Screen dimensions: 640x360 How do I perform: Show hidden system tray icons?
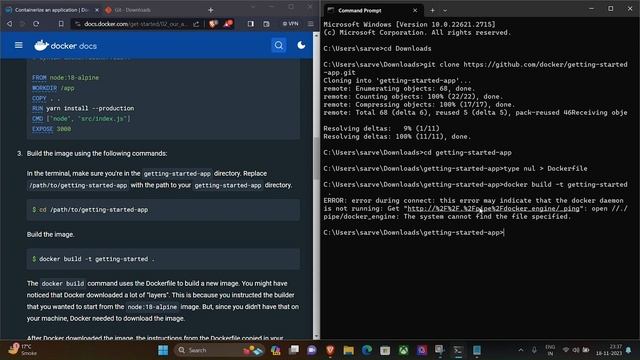pyautogui.click(x=521, y=350)
